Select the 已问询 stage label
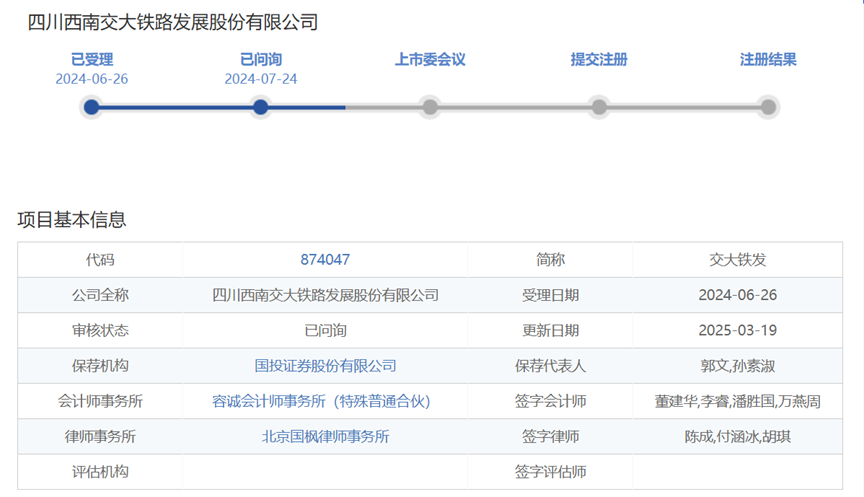The height and width of the screenshot is (497, 864). point(261,60)
